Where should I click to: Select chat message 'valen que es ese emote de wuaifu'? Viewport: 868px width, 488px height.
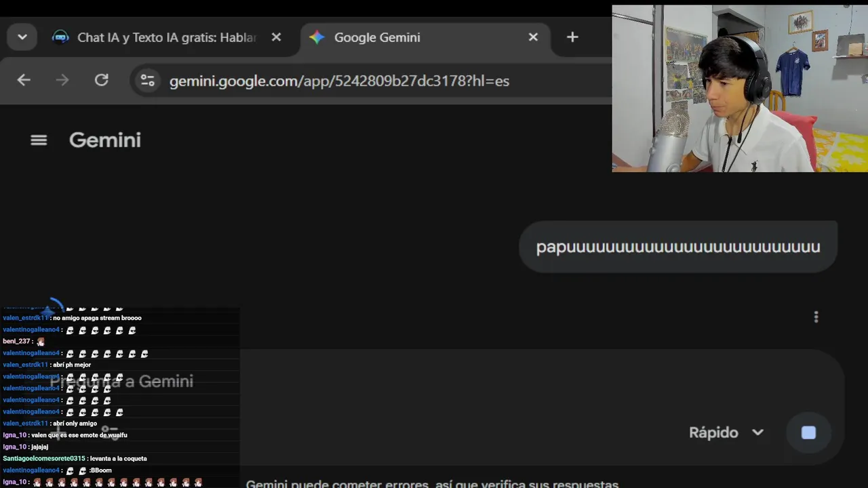(x=79, y=435)
